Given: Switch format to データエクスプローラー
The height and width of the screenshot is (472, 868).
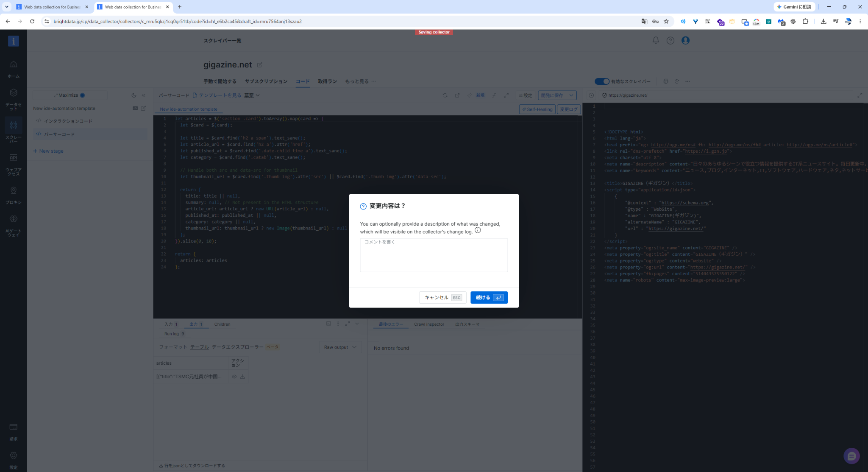Looking at the screenshot, I should pos(237,347).
